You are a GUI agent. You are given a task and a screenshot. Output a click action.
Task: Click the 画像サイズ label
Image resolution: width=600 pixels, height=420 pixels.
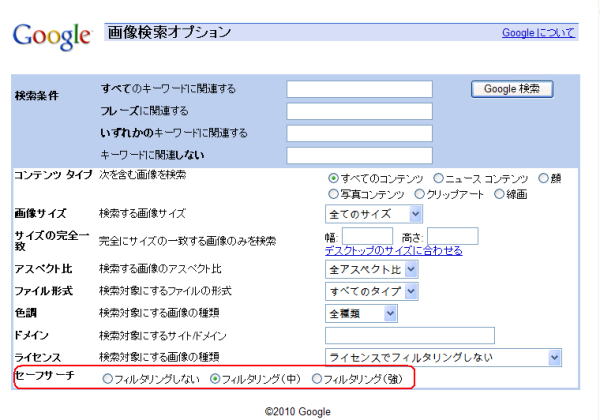point(41,213)
